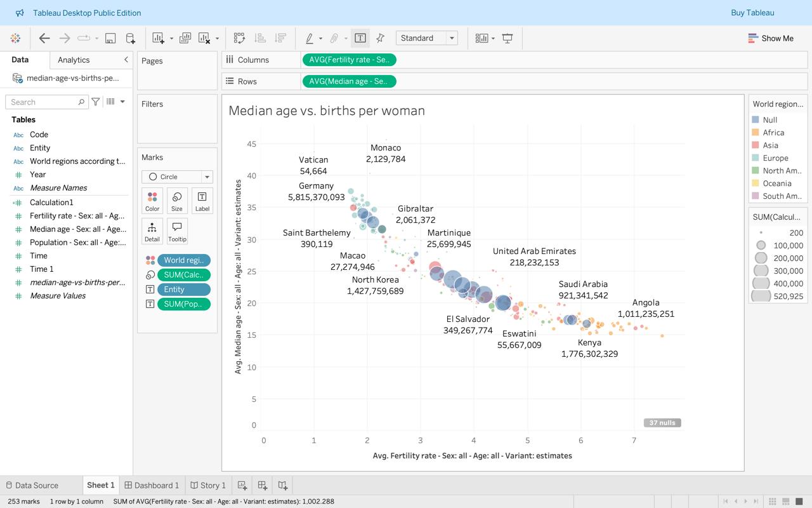Click the Highlight pen tool
The width and height of the screenshot is (812, 508).
point(309,38)
